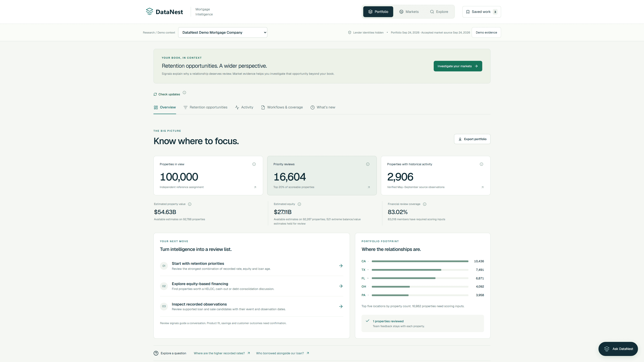The width and height of the screenshot is (644, 362).
Task: Open arrow icon on Properties in view card
Action: (255, 187)
